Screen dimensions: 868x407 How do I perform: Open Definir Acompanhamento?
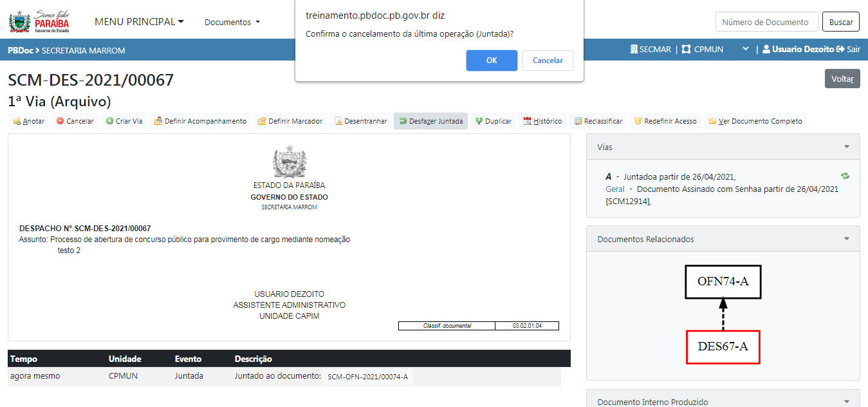[x=200, y=121]
